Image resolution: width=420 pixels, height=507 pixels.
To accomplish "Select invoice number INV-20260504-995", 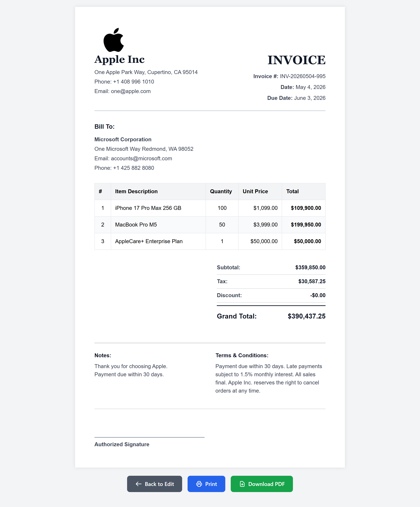I will 303,76.
